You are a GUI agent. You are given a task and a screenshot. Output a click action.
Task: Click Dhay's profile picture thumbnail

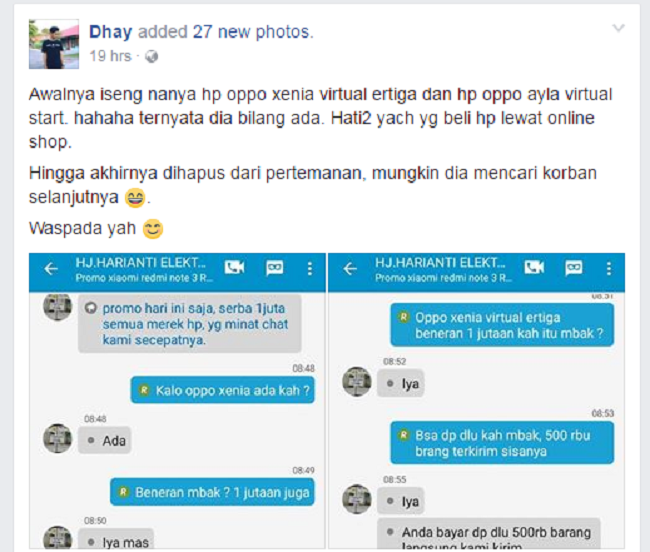(x=54, y=44)
